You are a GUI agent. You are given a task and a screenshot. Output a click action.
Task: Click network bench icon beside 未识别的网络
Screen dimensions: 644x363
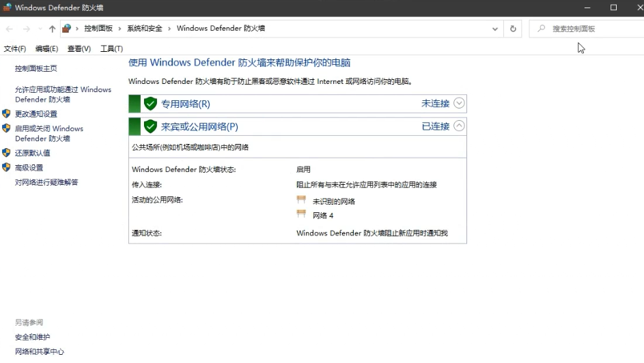(301, 200)
